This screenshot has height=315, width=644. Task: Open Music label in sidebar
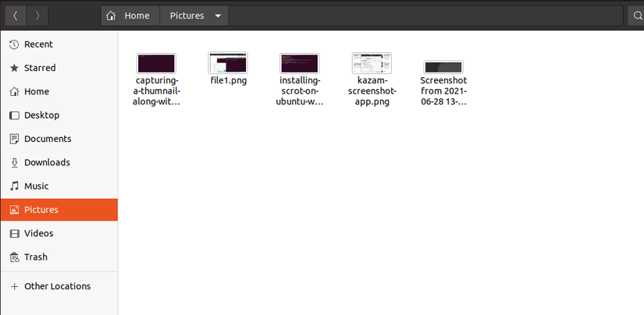coord(37,186)
